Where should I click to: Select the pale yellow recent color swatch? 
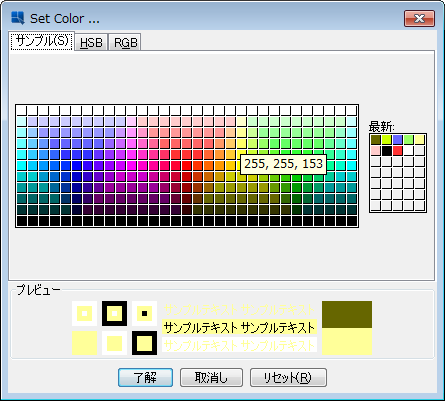(420, 140)
